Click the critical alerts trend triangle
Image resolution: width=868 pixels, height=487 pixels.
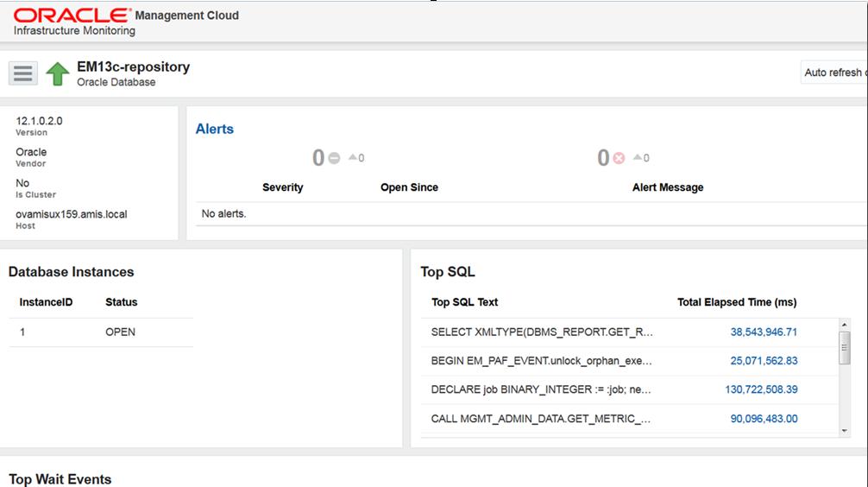pyautogui.click(x=638, y=157)
